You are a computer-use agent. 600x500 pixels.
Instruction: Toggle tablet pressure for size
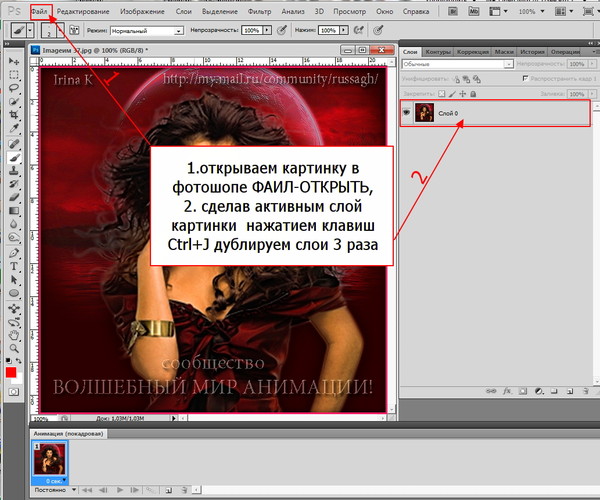tap(378, 30)
